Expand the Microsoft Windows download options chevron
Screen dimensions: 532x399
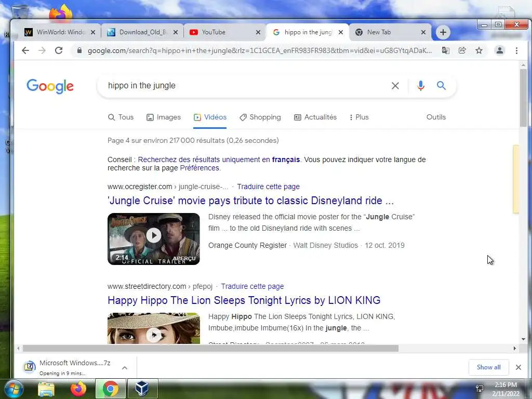point(125,368)
